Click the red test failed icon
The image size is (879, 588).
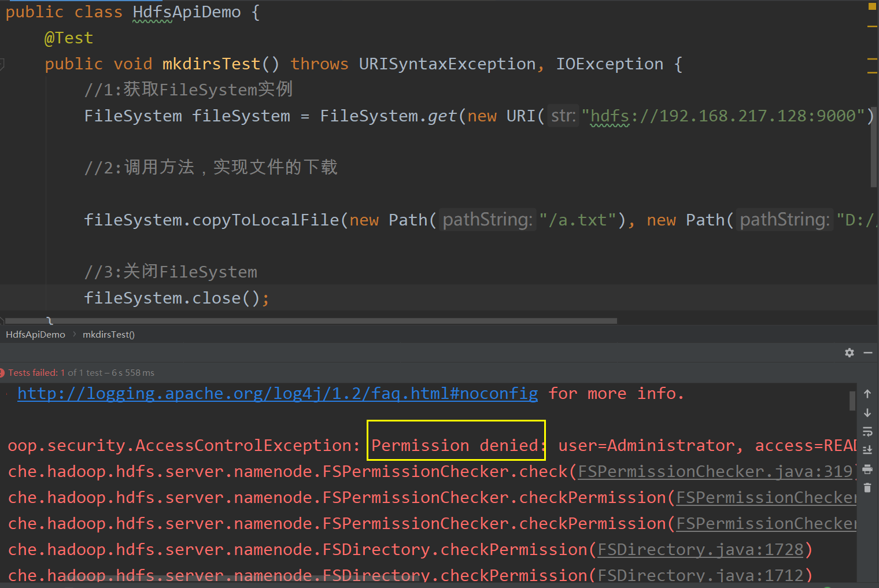click(x=2, y=373)
